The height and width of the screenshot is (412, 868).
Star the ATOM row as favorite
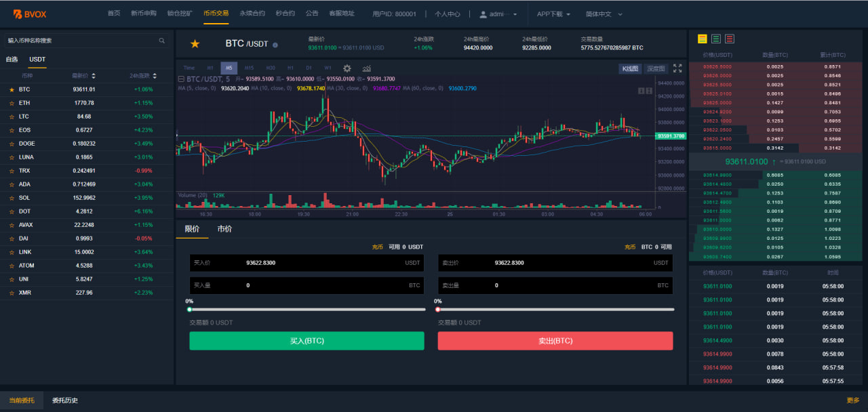click(12, 266)
